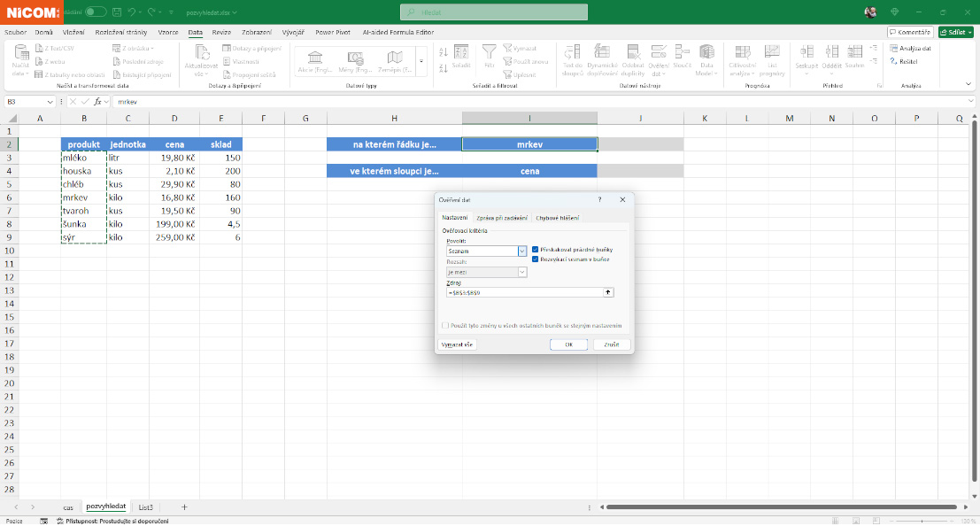
Task: Click the range selector arrow beside Zdroj field
Action: click(x=607, y=292)
